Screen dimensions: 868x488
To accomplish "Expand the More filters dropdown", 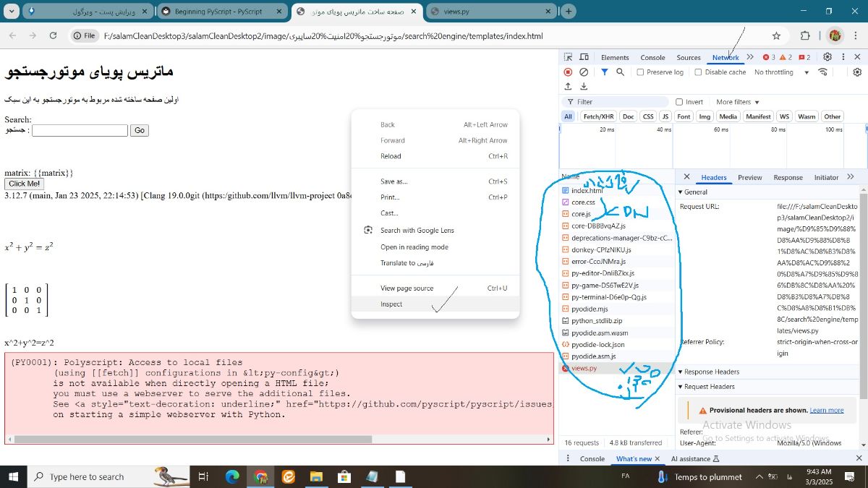I will (x=736, y=102).
